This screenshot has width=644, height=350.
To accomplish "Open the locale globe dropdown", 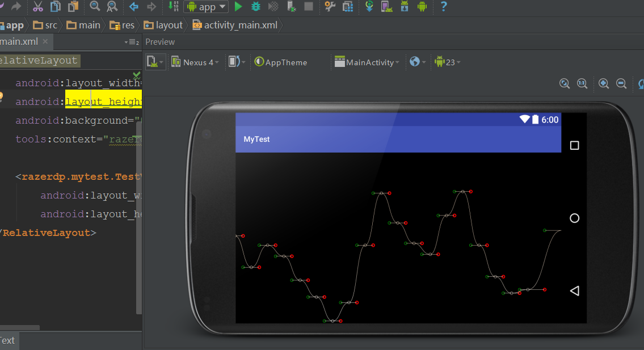I will (x=418, y=62).
